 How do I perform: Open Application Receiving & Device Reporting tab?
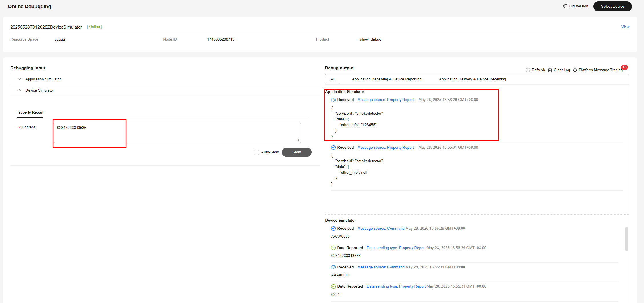[387, 79]
